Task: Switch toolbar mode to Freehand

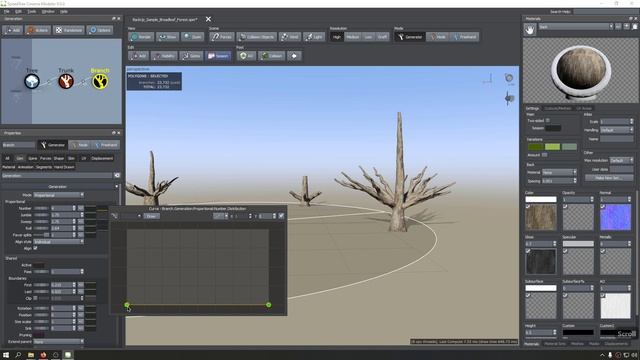Action: pos(464,37)
